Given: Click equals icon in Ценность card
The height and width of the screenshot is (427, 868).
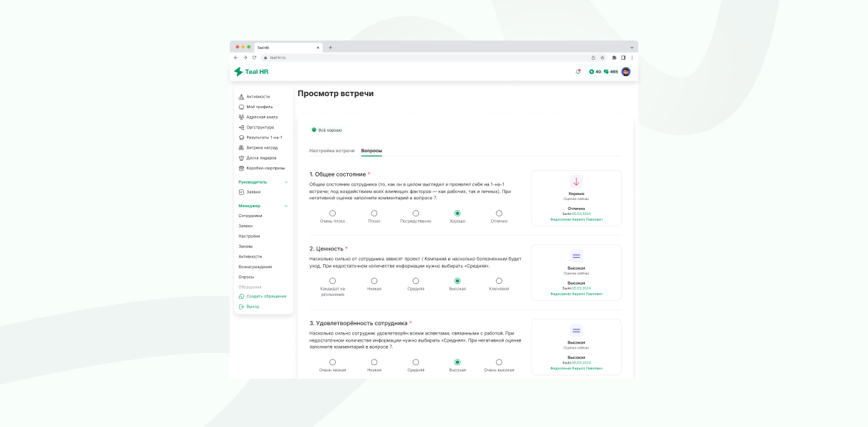Looking at the screenshot, I should pos(576,255).
